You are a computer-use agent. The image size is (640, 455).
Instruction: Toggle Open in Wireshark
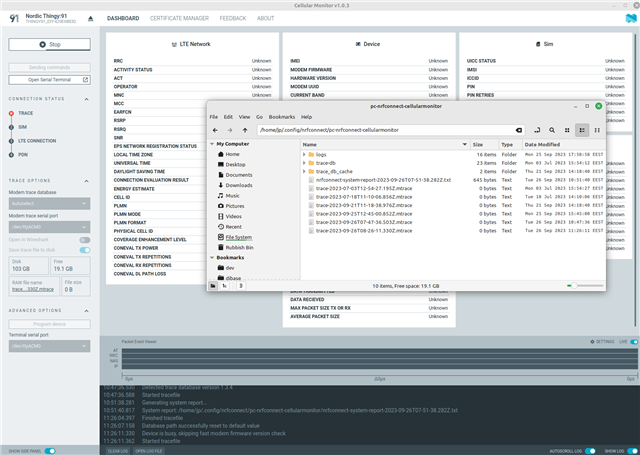tap(85, 240)
